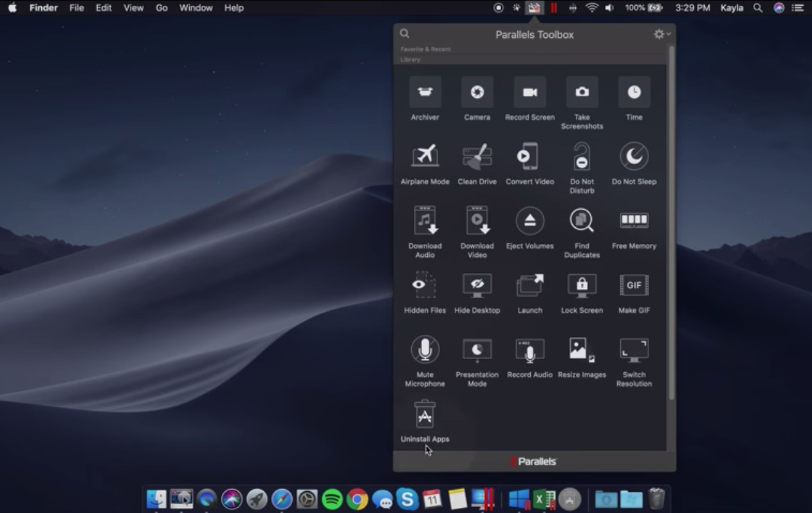812x513 pixels.
Task: Run the Free Memory tool
Action: click(x=634, y=221)
